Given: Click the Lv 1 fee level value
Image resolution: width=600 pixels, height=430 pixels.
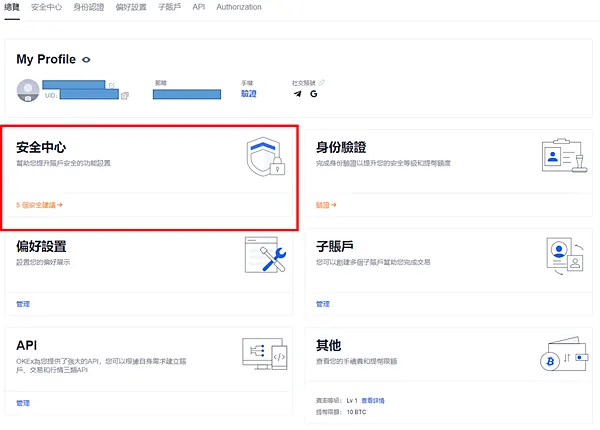Looking at the screenshot, I should (352, 401).
